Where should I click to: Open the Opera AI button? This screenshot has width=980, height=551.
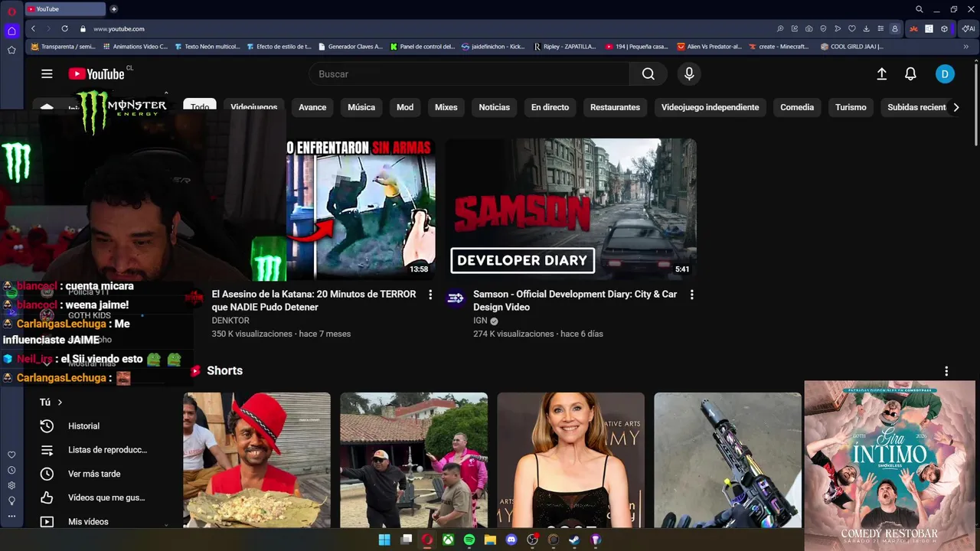pyautogui.click(x=969, y=28)
